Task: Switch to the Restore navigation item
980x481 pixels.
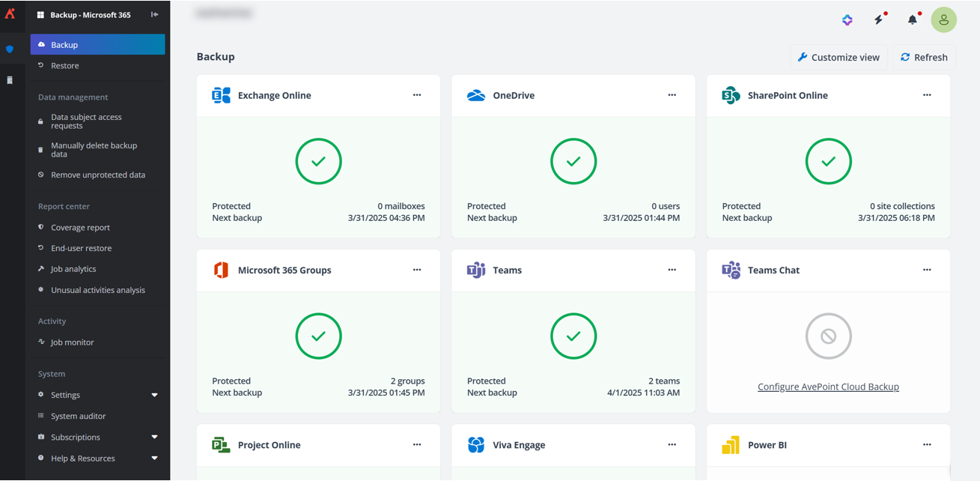Action: [65, 65]
